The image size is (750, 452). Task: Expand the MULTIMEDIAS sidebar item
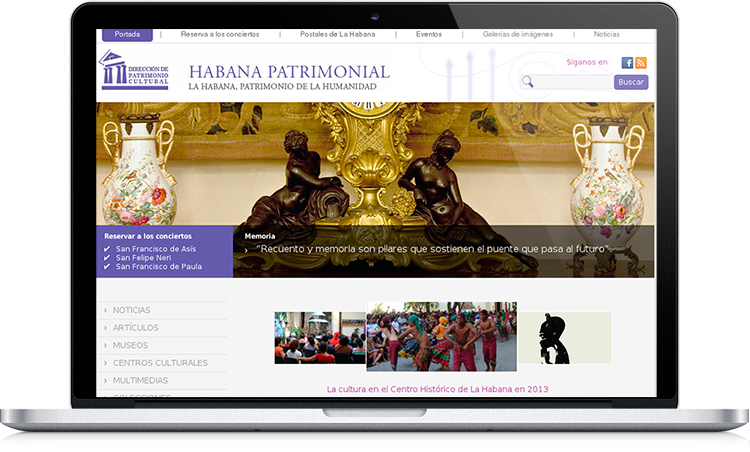(163, 381)
